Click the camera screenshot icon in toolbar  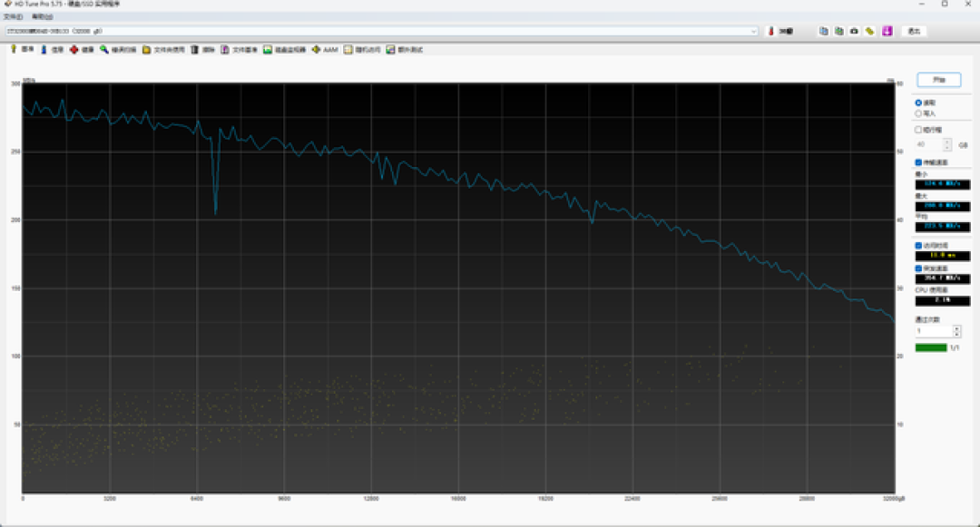click(855, 31)
